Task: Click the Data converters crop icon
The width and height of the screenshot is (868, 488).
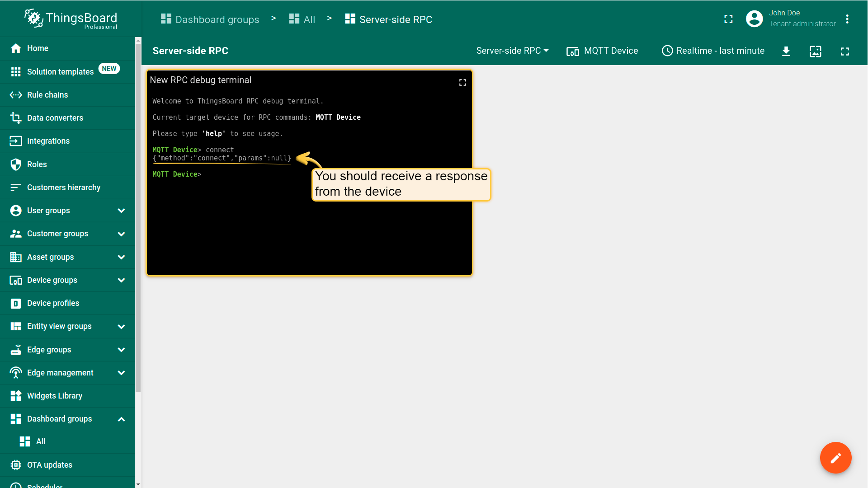Action: pos(16,118)
